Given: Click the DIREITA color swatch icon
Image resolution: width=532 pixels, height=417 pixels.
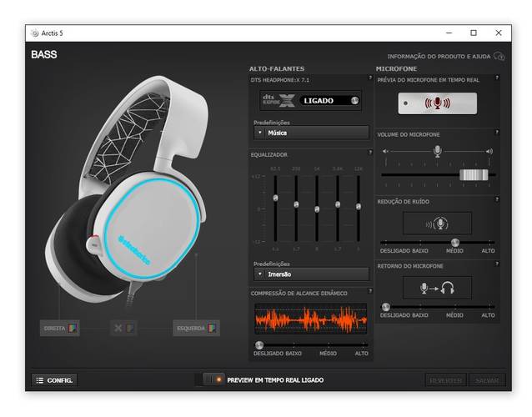Looking at the screenshot, I should coord(73,328).
